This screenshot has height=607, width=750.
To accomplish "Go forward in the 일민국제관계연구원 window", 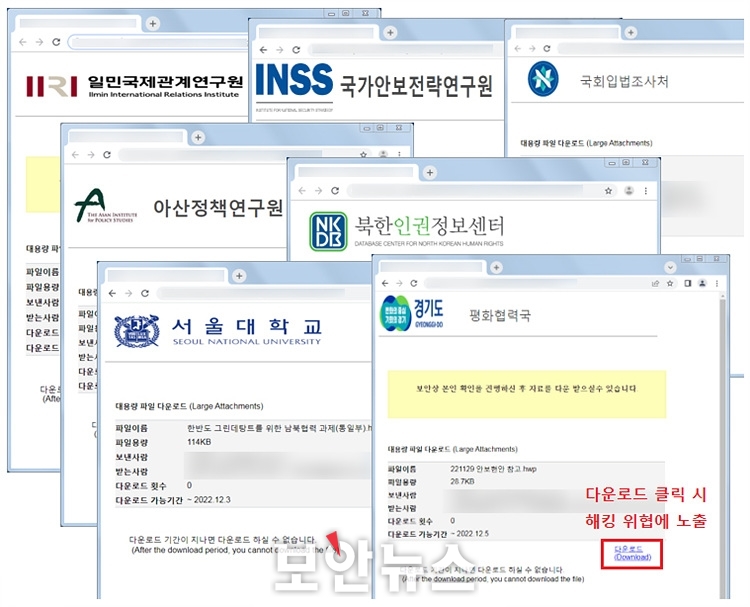I will [40, 42].
